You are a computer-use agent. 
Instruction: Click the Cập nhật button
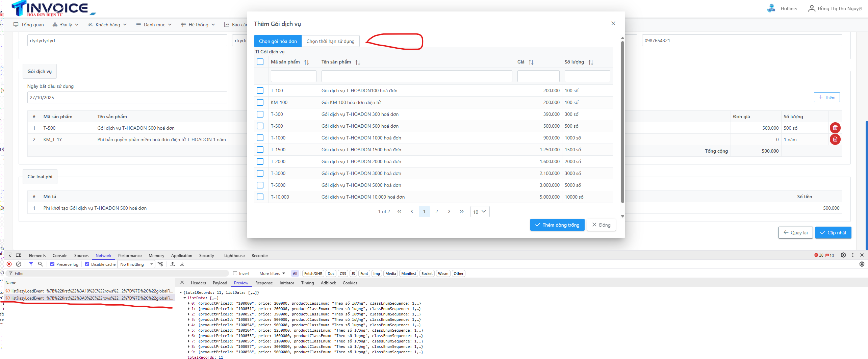833,233
